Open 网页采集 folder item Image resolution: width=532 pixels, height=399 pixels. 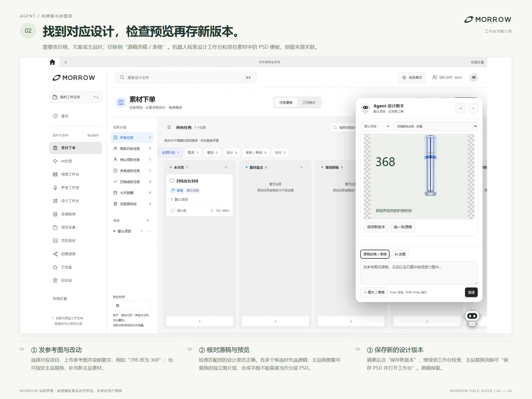click(76, 227)
